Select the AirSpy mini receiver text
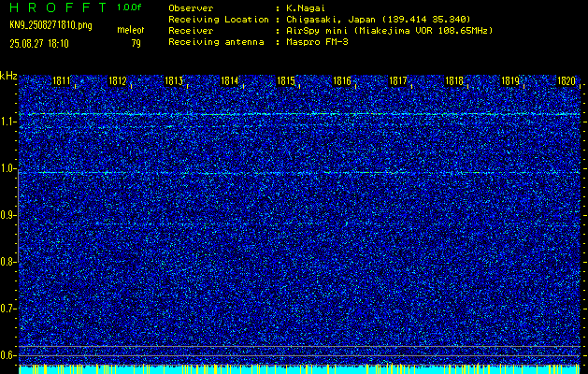The width and height of the screenshot is (588, 374). [x=390, y=31]
